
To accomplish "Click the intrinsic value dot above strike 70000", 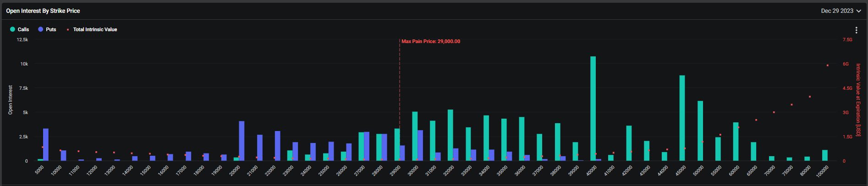I will pyautogui.click(x=774, y=112).
